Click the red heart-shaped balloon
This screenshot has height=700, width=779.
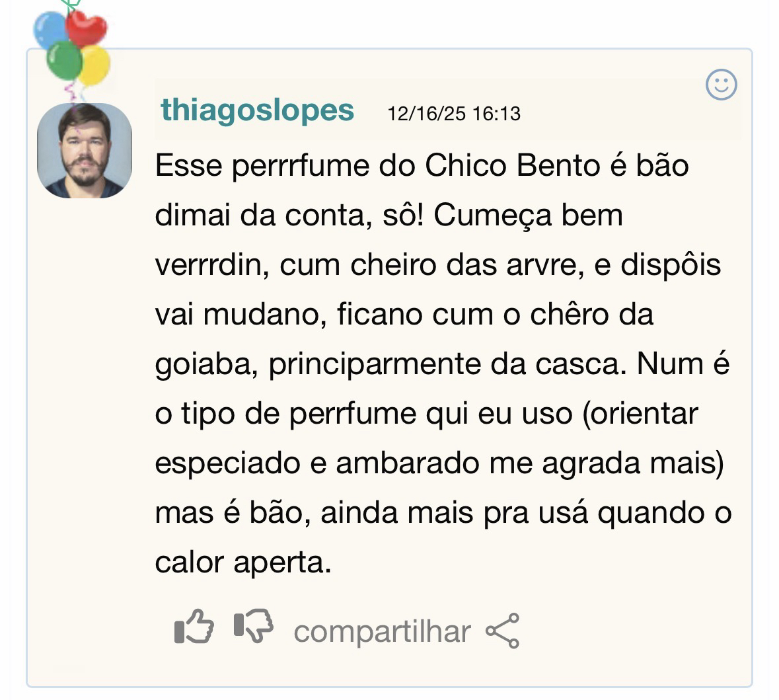[87, 28]
